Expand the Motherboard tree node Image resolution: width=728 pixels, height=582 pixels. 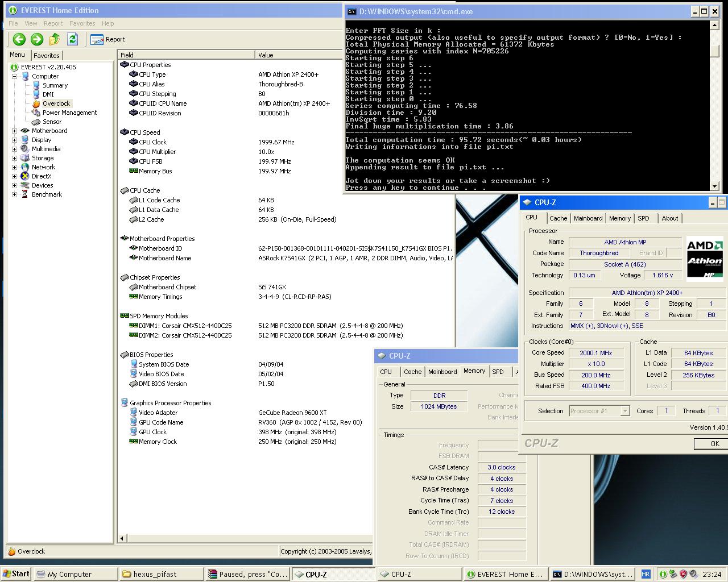pyautogui.click(x=14, y=131)
